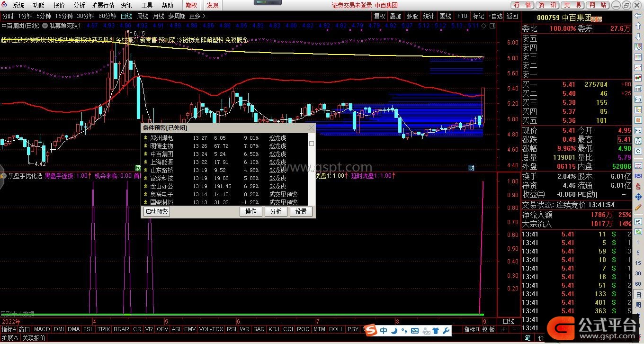Viewport: 644px width, 344px height.
Task: Open the 系统 menu
Action: pyautogui.click(x=18, y=5)
